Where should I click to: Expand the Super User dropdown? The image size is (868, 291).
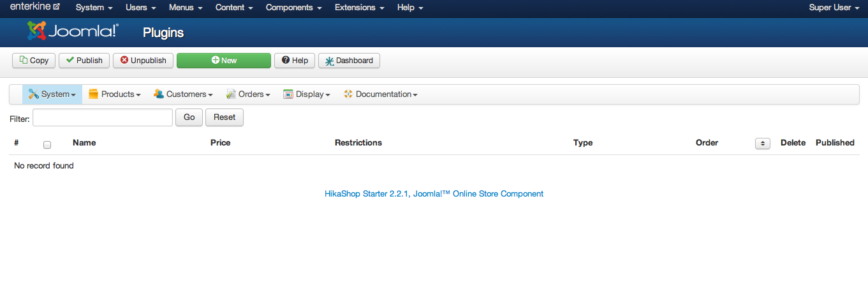pos(834,8)
